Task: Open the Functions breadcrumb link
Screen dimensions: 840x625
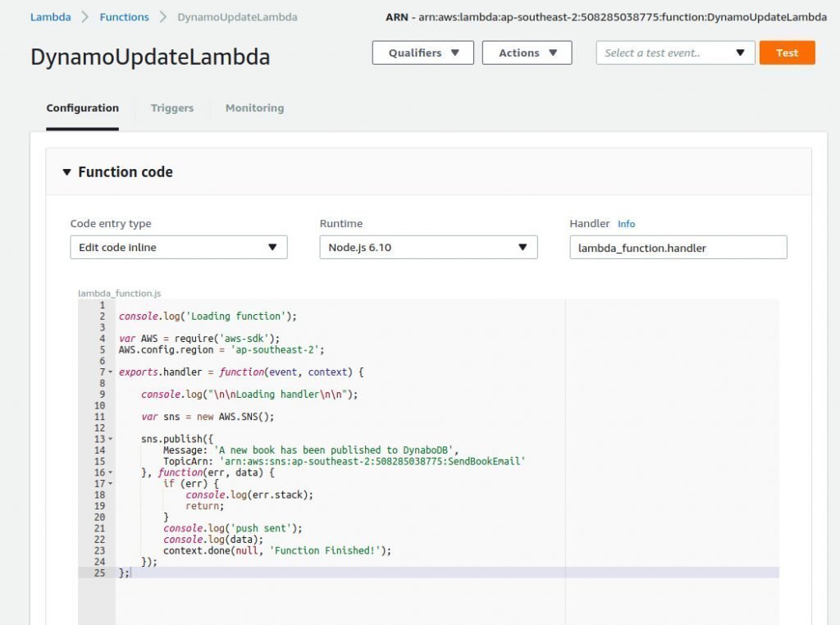Action: tap(124, 16)
